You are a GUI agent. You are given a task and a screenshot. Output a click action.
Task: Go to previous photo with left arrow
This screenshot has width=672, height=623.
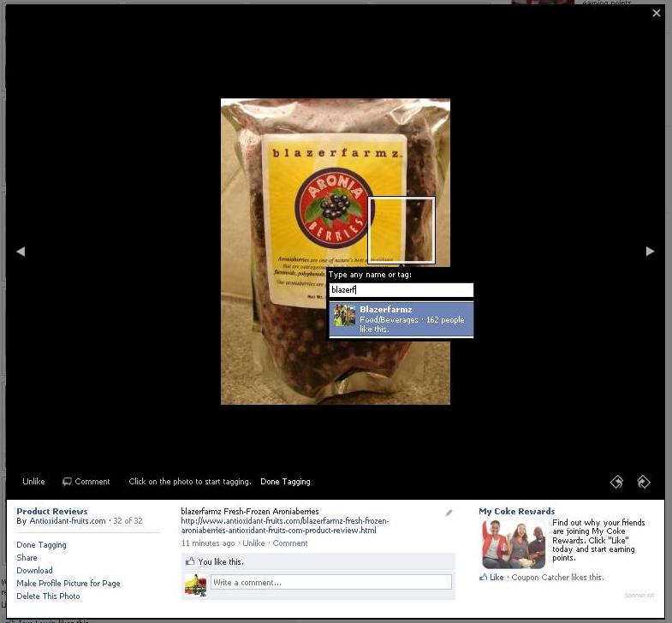click(x=21, y=251)
